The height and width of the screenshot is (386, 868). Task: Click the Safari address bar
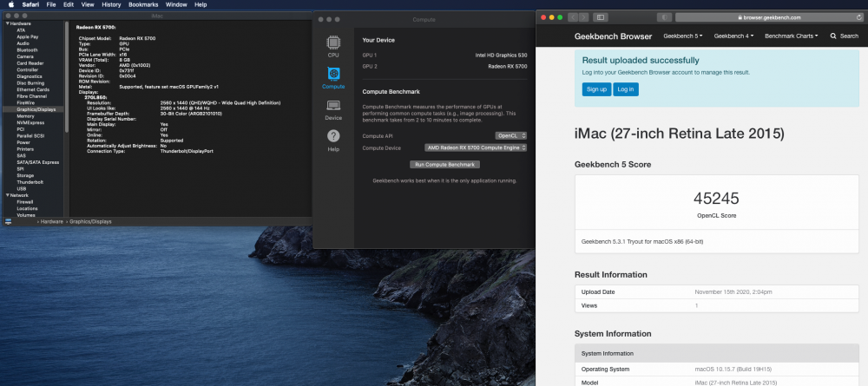[x=771, y=17]
